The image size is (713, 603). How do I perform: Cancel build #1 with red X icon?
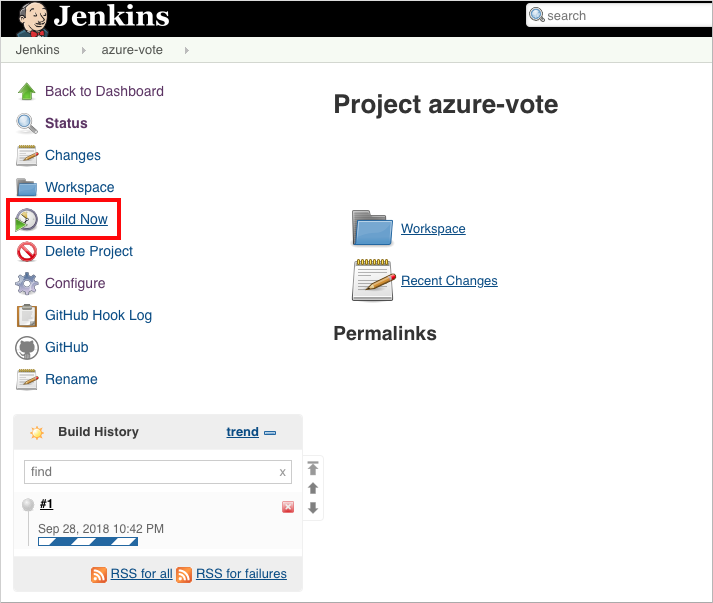pos(288,507)
